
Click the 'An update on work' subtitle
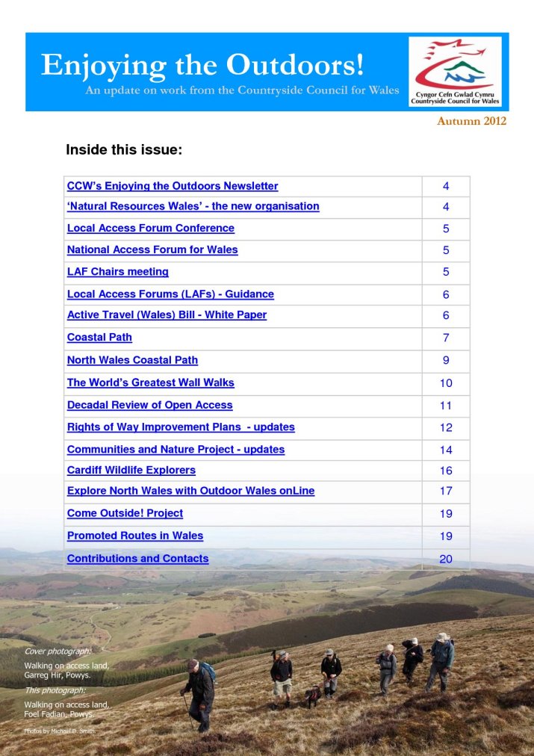tap(242, 90)
